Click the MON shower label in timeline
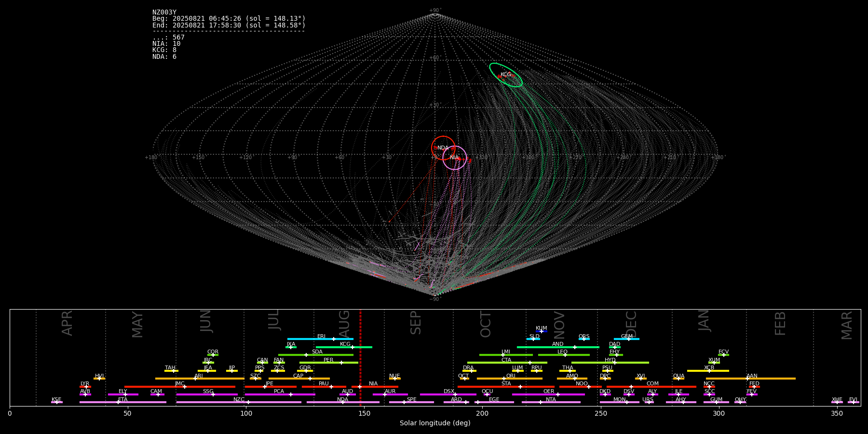Image resolution: width=868 pixels, height=434 pixels. (620, 400)
